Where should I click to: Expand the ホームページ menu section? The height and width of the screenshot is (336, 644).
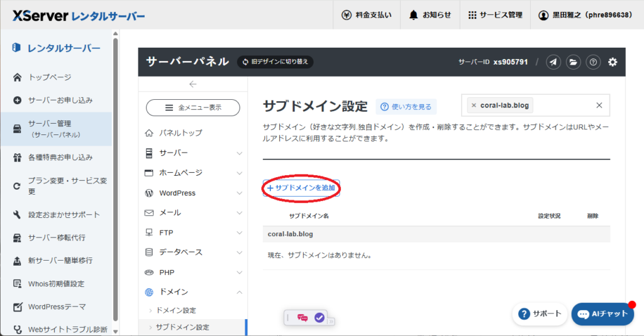193,173
